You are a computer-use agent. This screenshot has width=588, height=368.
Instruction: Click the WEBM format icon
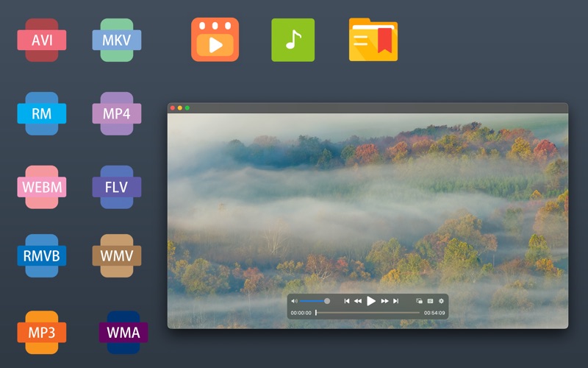[x=42, y=187]
